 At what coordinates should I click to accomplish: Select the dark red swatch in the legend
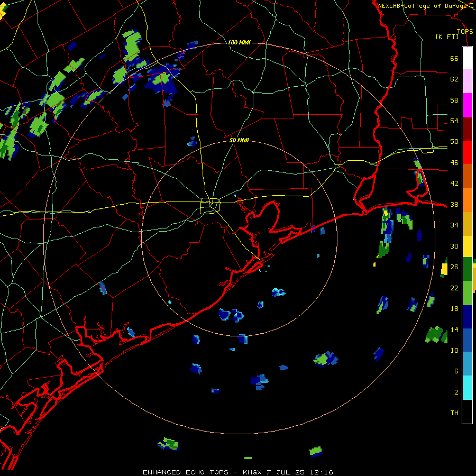point(467,129)
